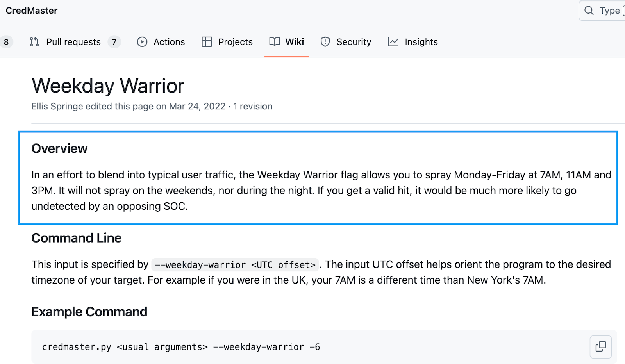Click the 7 pull requests counter badge
The height and width of the screenshot is (364, 625).
click(114, 42)
